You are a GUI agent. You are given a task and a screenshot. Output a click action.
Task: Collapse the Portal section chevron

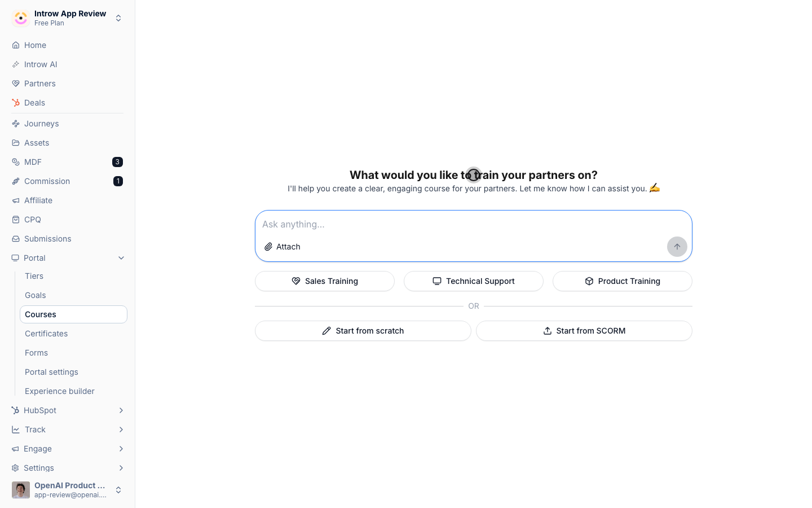point(121,258)
